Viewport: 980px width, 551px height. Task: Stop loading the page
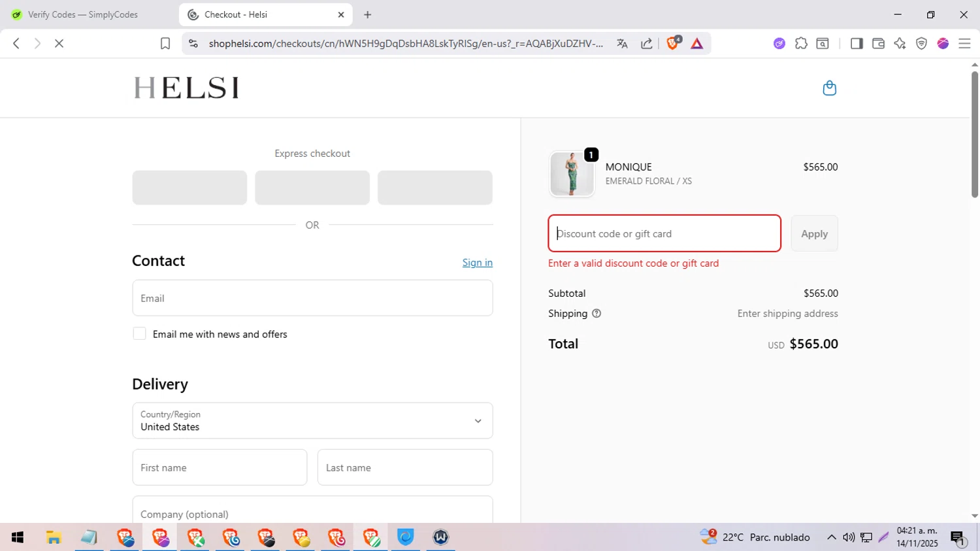(59, 44)
